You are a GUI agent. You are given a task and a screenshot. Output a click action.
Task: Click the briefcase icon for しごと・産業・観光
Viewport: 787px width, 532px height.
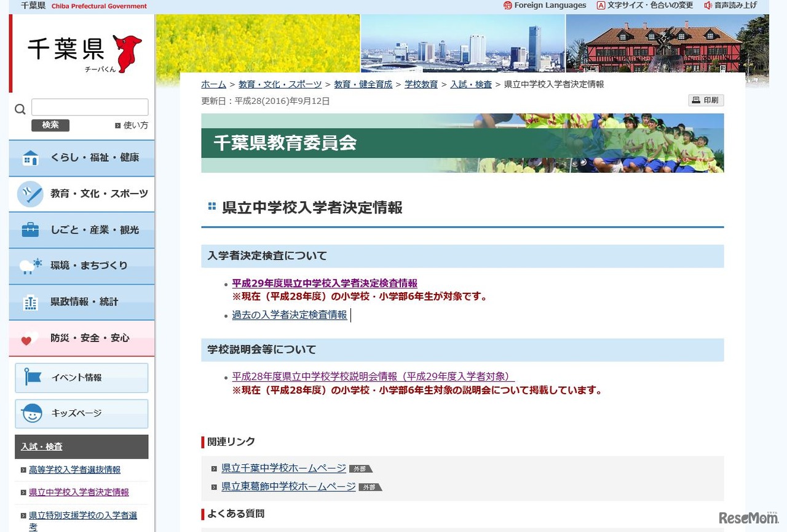point(30,229)
